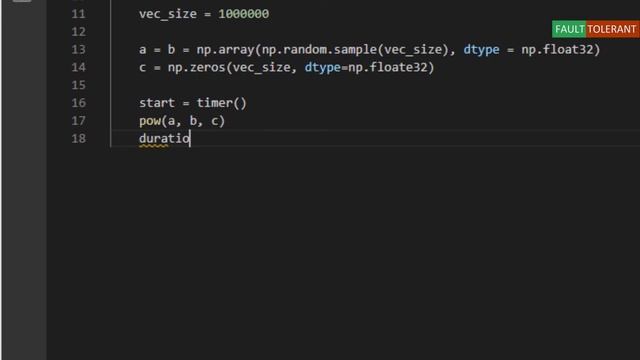Viewport: 640px width, 360px height.
Task: Click line number 16 in the gutter
Action: (78, 103)
